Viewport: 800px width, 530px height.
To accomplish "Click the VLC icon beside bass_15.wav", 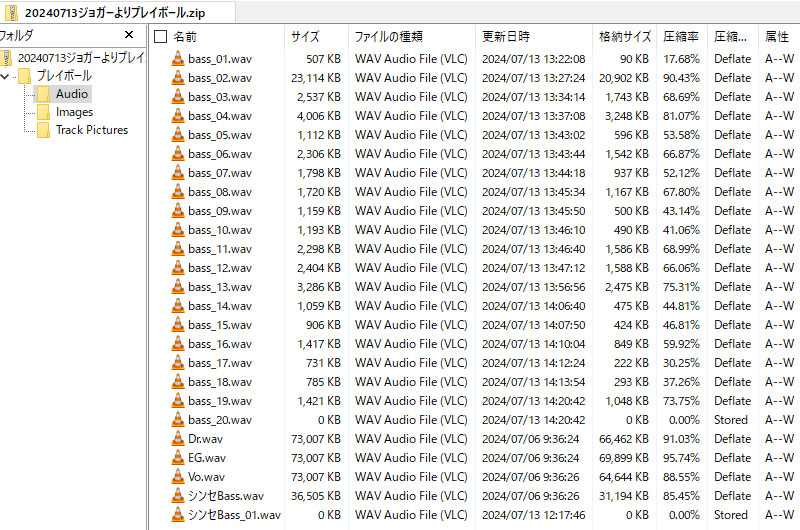I will point(178,325).
